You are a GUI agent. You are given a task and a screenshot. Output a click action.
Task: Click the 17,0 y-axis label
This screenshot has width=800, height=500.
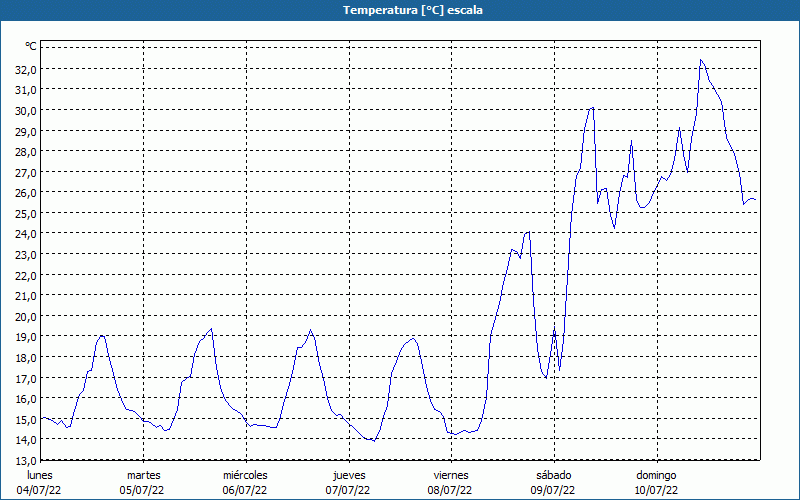(26, 378)
